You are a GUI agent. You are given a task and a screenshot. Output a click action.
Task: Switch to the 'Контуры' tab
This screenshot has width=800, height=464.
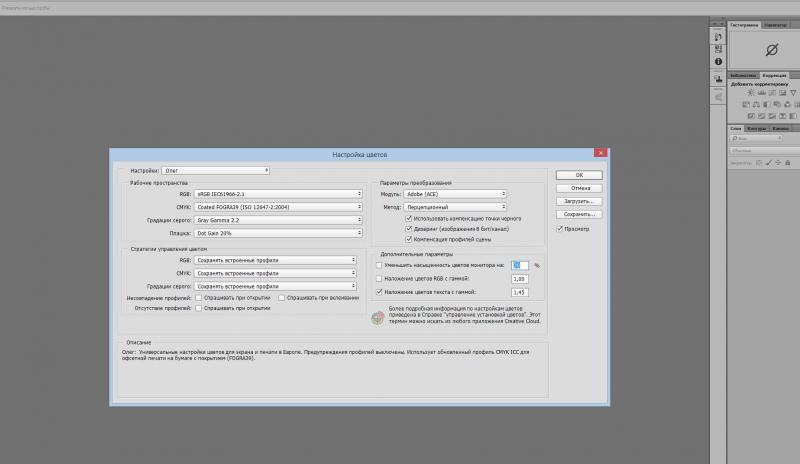tap(757, 129)
